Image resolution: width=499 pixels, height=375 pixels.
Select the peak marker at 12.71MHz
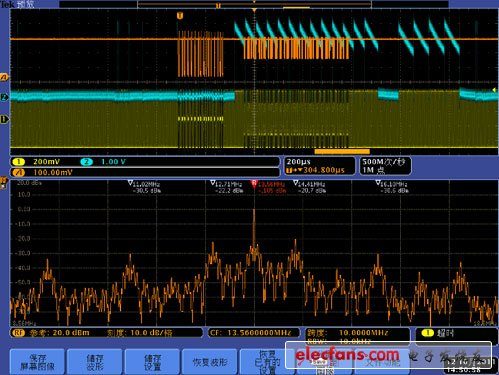click(213, 183)
